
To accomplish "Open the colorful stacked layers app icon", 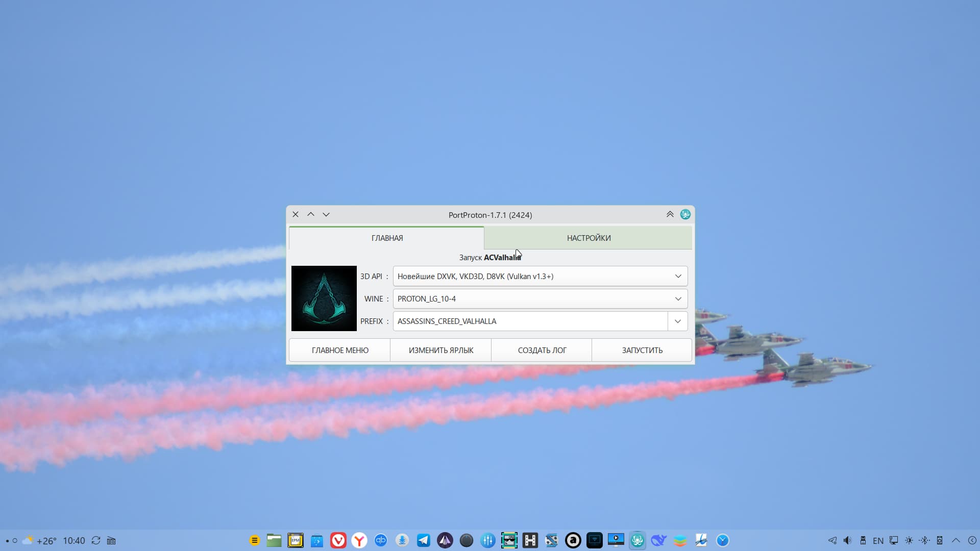I will (x=680, y=540).
